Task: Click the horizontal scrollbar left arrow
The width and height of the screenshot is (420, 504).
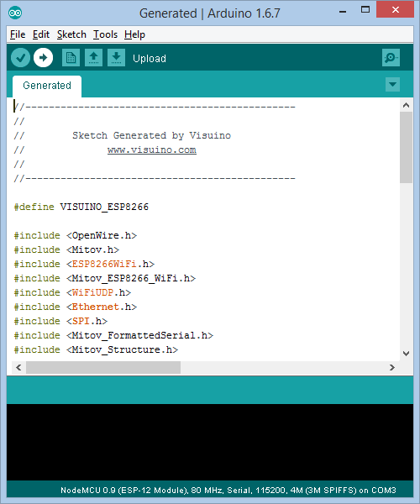Action: [18, 367]
